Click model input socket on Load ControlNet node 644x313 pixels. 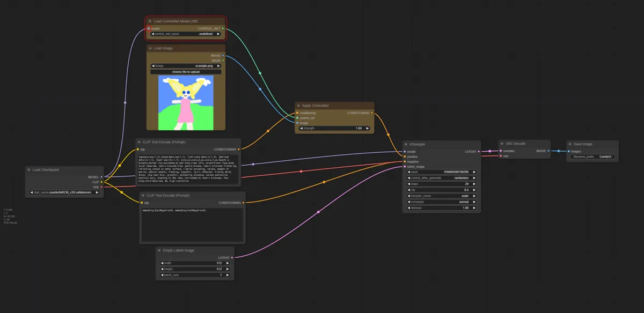[x=149, y=28]
